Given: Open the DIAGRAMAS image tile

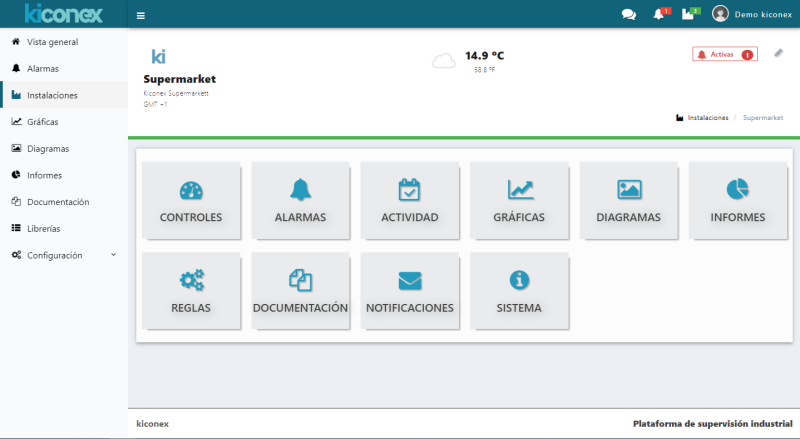Looking at the screenshot, I should point(629,200).
